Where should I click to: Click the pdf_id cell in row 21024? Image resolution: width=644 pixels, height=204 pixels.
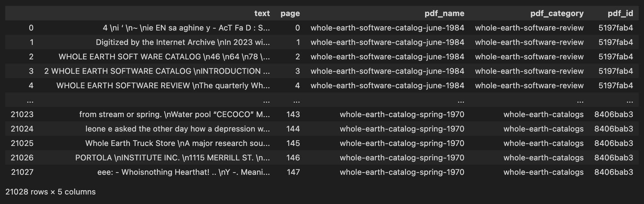(x=613, y=129)
